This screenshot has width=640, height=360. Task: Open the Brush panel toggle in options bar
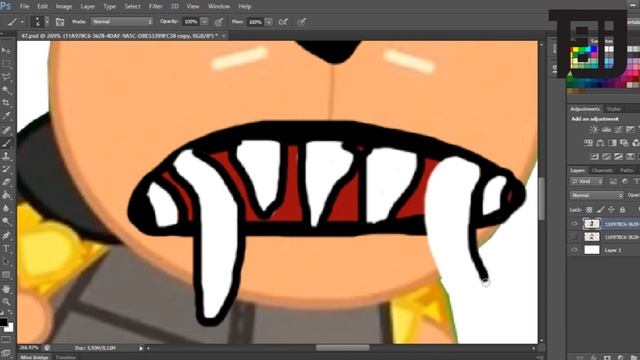pos(60,22)
